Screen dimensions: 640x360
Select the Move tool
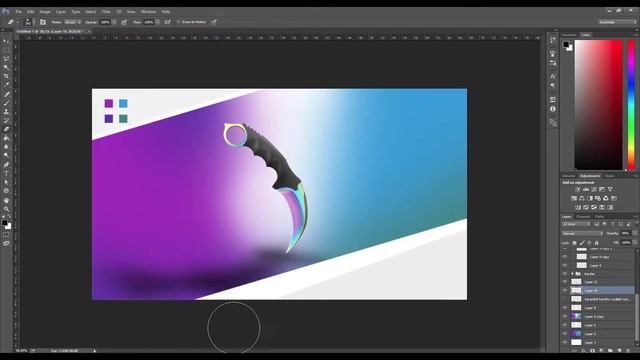[6, 41]
